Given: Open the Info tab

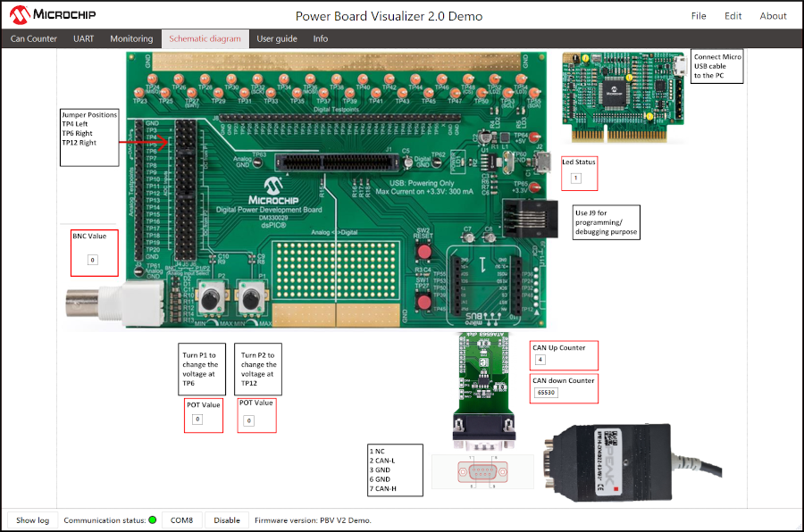Looking at the screenshot, I should pyautogui.click(x=321, y=38).
